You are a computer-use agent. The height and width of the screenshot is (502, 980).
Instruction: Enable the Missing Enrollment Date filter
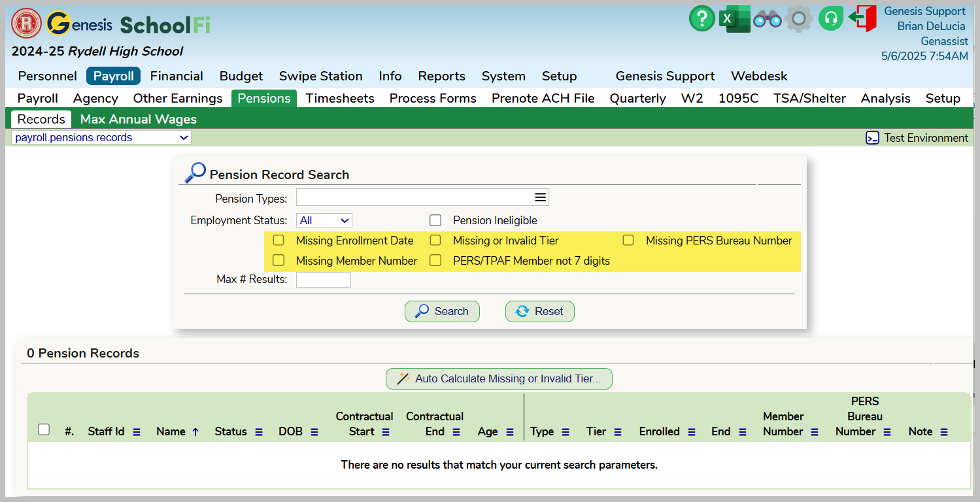click(x=279, y=240)
